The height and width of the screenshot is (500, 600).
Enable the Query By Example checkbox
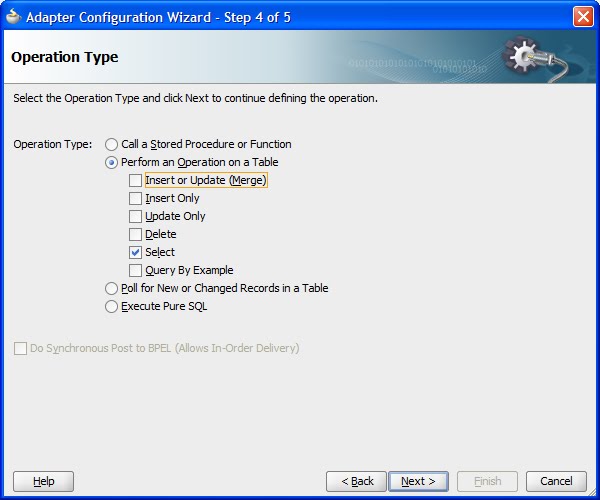(135, 270)
